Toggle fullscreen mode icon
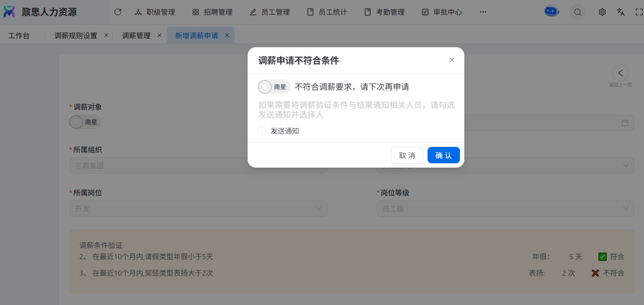Screen dimensions: 644x305 point(639,12)
